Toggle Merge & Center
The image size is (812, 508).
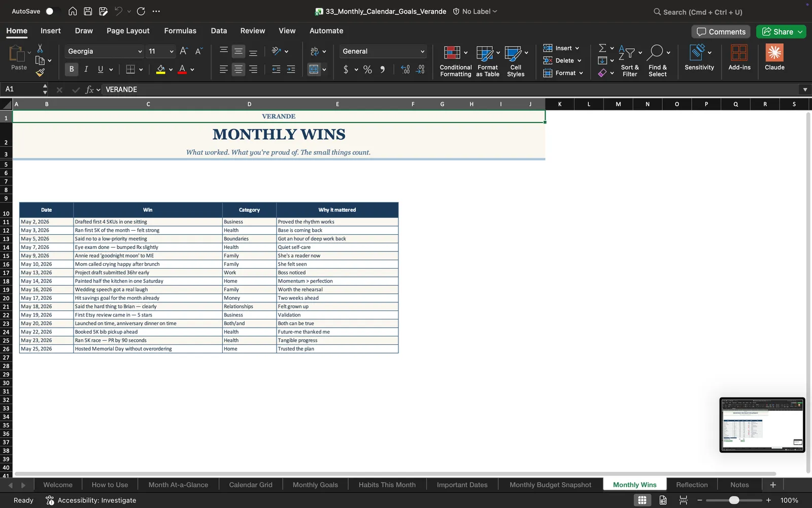(x=314, y=69)
